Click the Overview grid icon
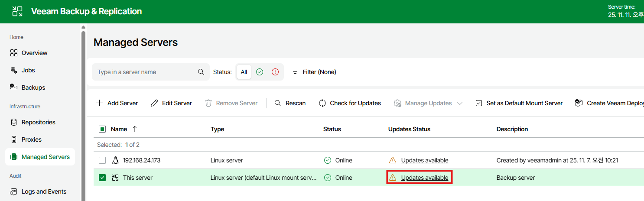Viewport: 644px width, 201px height. point(14,53)
